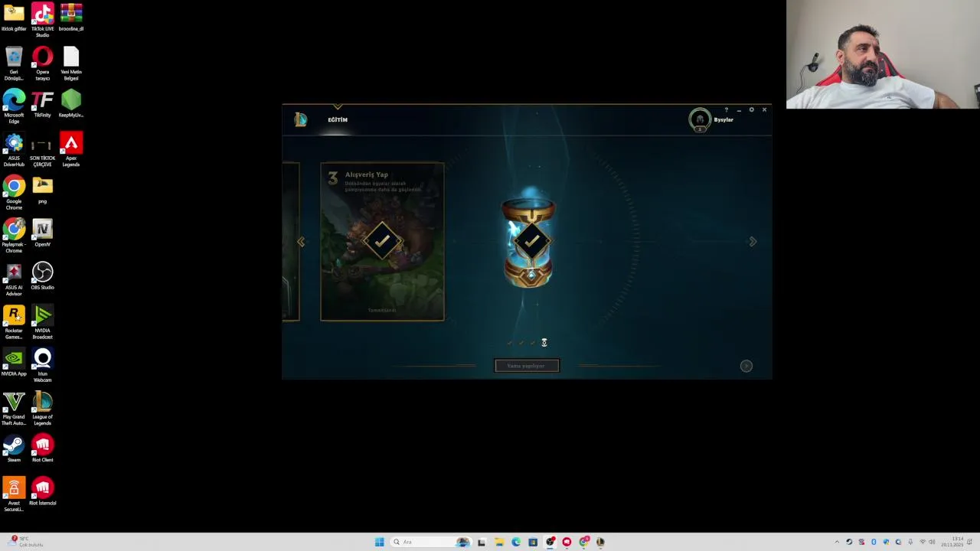Open NVIDIA App shortcut

point(14,363)
